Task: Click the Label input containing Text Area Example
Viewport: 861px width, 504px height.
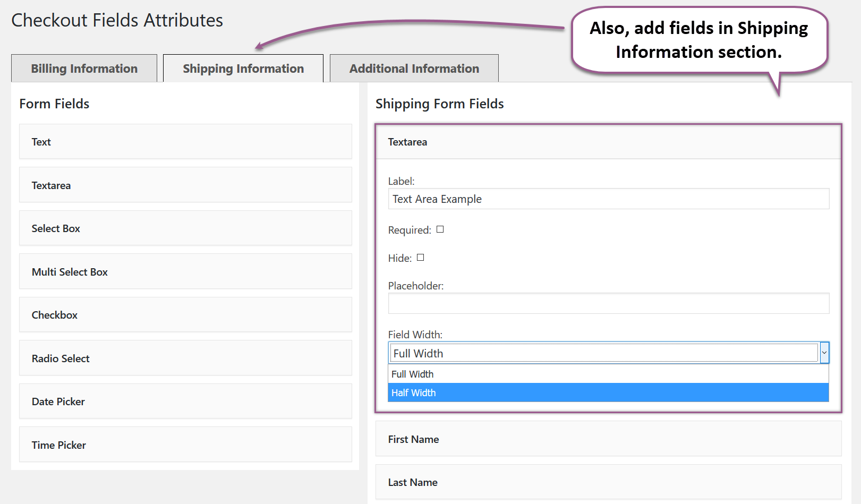Action: click(608, 199)
